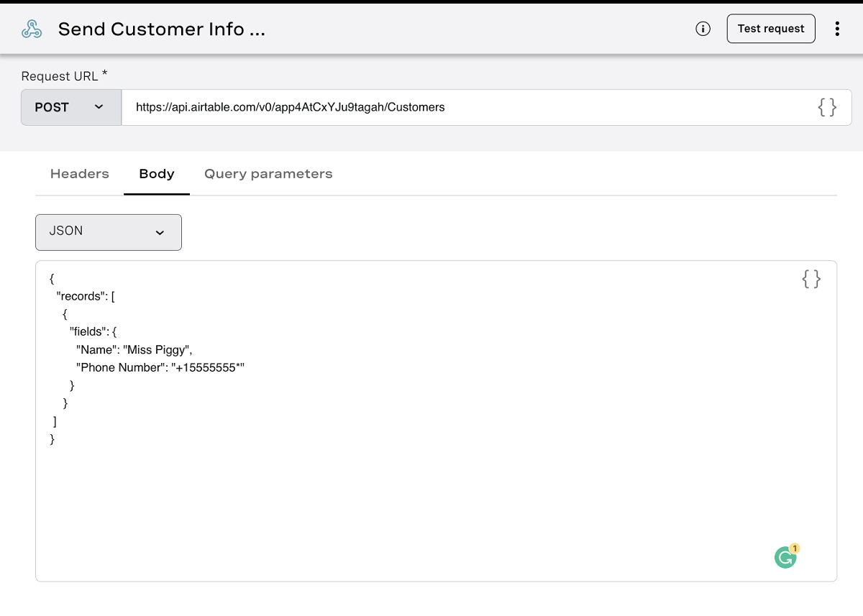Open the info icon in the header
This screenshot has height=616, width=863.
click(703, 29)
